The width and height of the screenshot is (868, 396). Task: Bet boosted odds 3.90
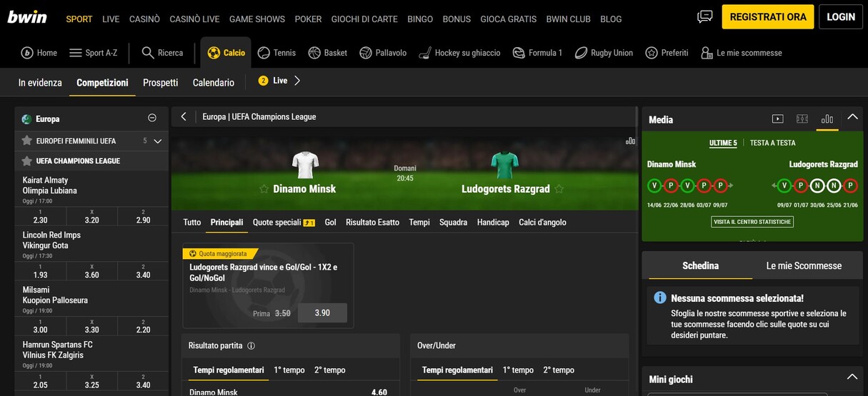pos(322,313)
